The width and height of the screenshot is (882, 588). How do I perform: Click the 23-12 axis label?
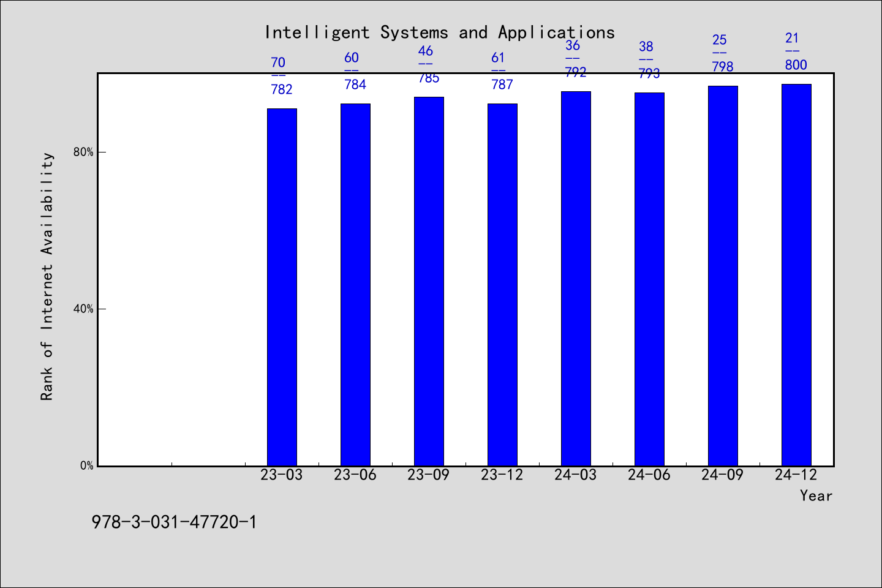pos(502,475)
